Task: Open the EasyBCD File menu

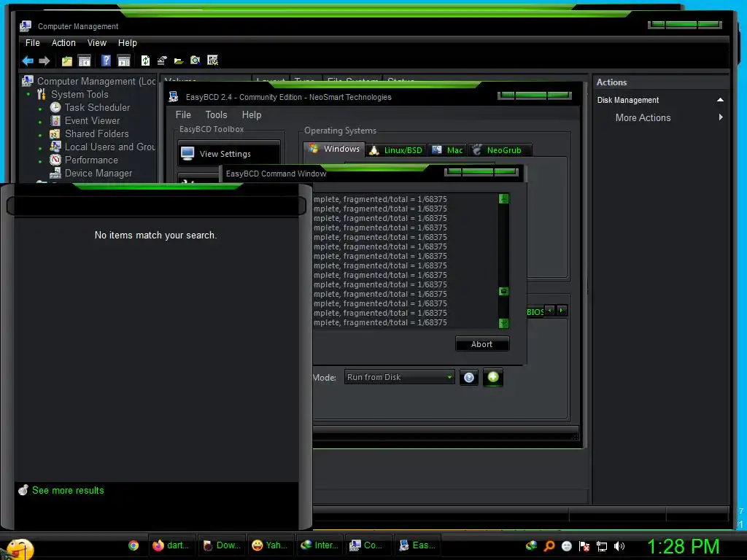Action: pyautogui.click(x=183, y=114)
